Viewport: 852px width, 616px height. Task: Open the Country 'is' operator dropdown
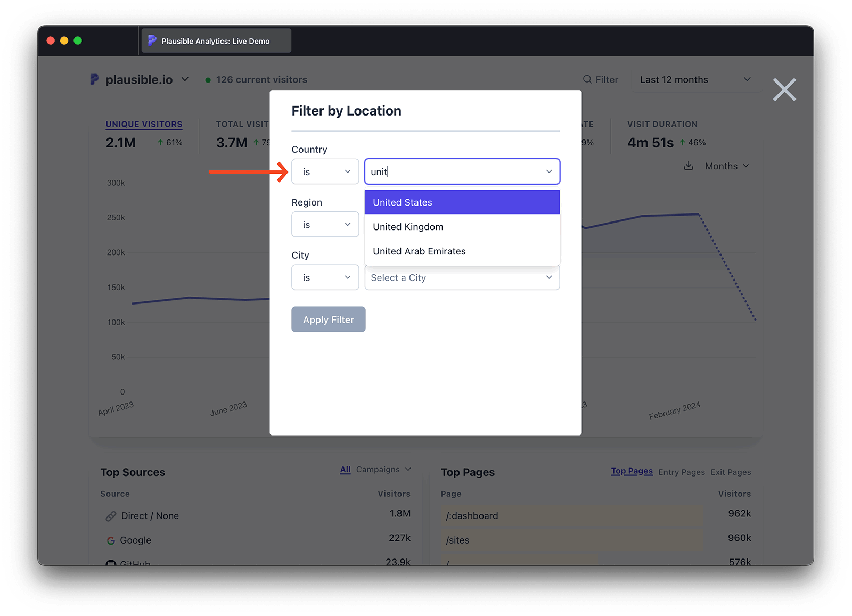point(325,171)
